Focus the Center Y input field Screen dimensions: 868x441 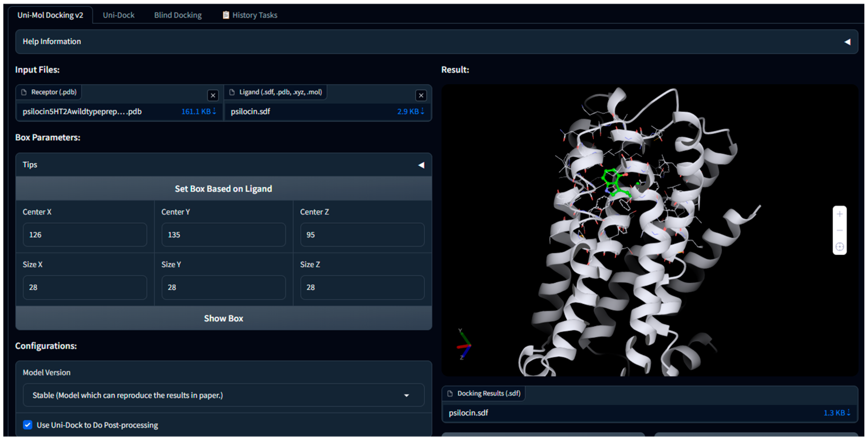coord(223,235)
